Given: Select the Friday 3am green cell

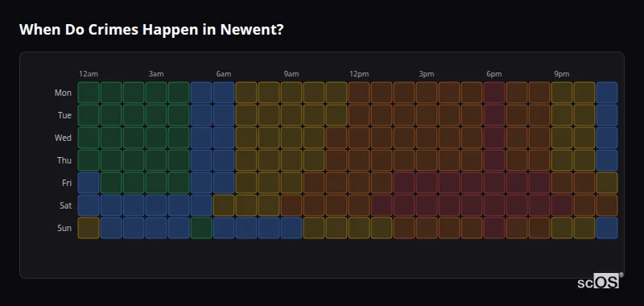Looking at the screenshot, I should tap(156, 183).
